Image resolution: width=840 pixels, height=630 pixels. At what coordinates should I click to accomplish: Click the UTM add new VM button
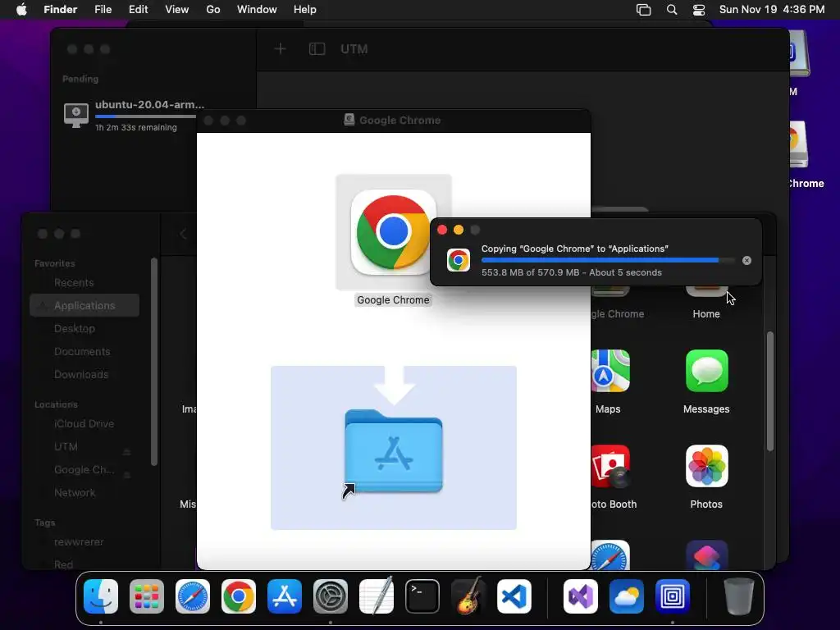(281, 49)
